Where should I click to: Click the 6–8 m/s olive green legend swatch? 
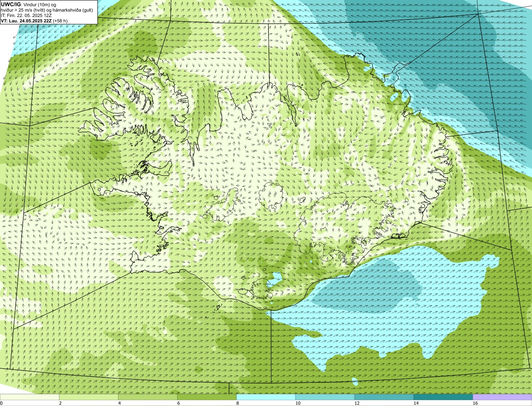coord(207,397)
